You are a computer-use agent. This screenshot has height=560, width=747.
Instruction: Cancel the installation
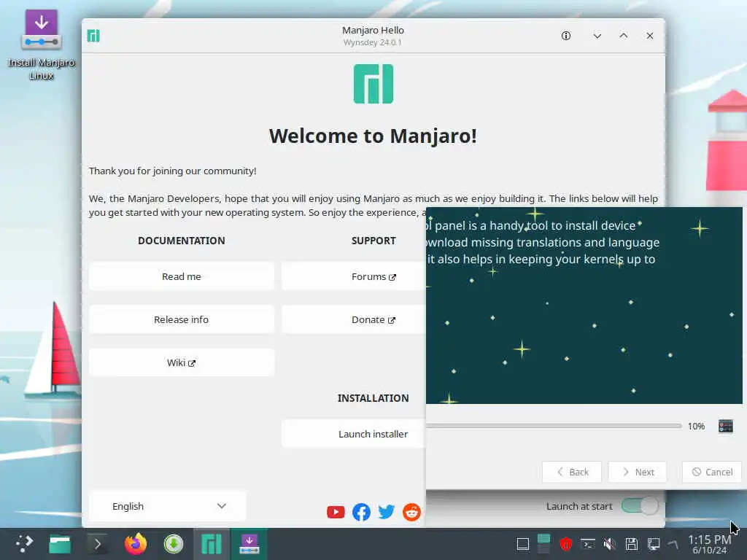point(712,472)
